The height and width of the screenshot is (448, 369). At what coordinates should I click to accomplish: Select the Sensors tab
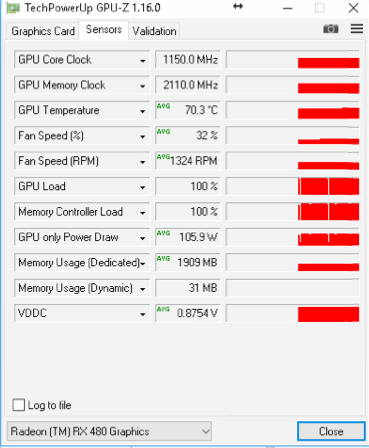pyautogui.click(x=103, y=30)
